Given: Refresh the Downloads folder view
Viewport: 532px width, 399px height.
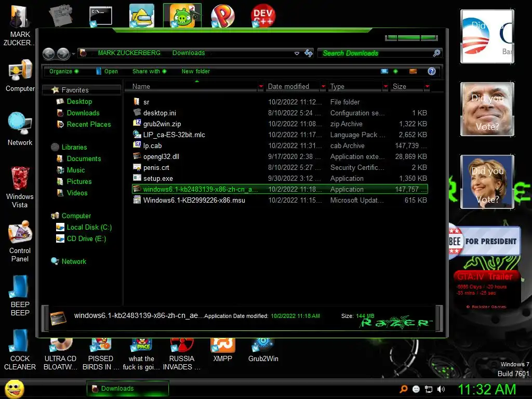Looking at the screenshot, I should click(x=309, y=54).
